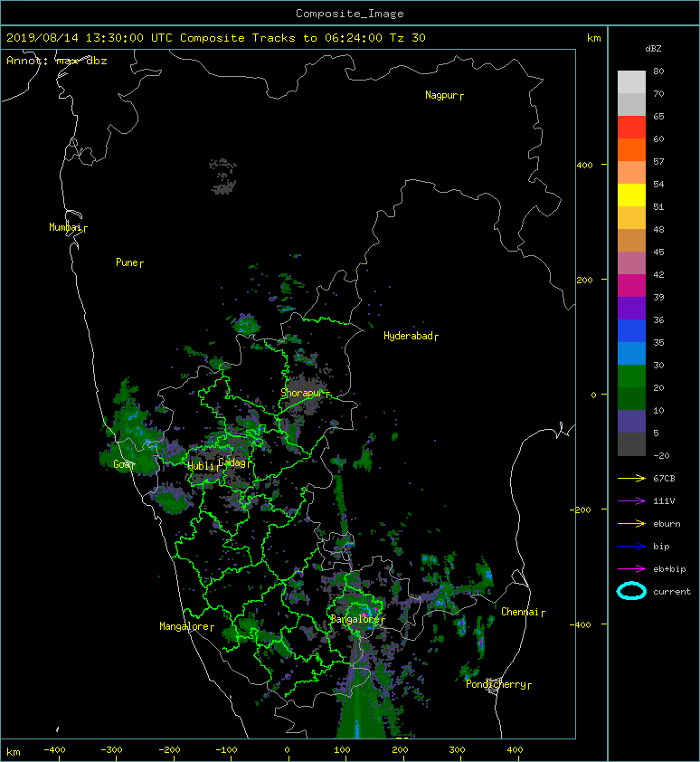The image size is (700, 762).
Task: Click the Chennai city label
Action: point(520,612)
